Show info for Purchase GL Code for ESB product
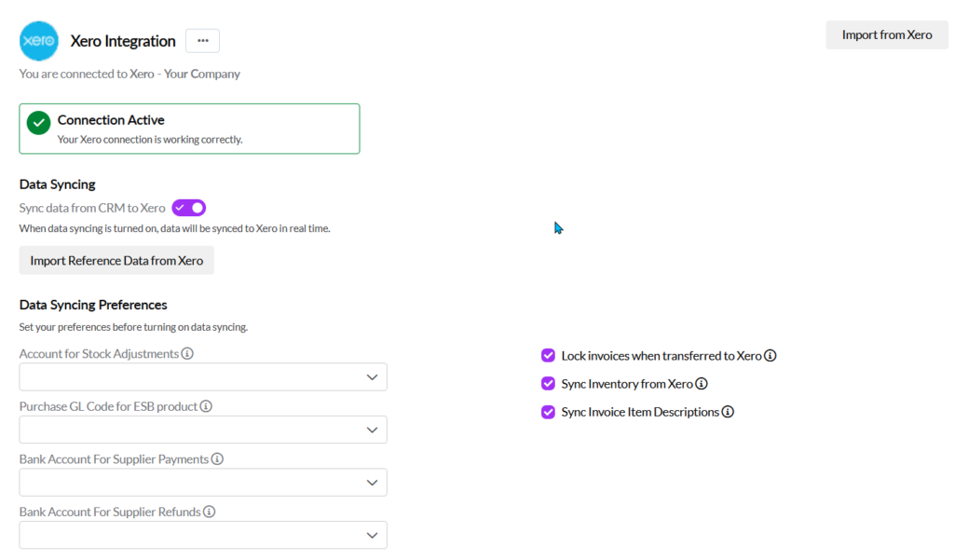 pyautogui.click(x=206, y=406)
